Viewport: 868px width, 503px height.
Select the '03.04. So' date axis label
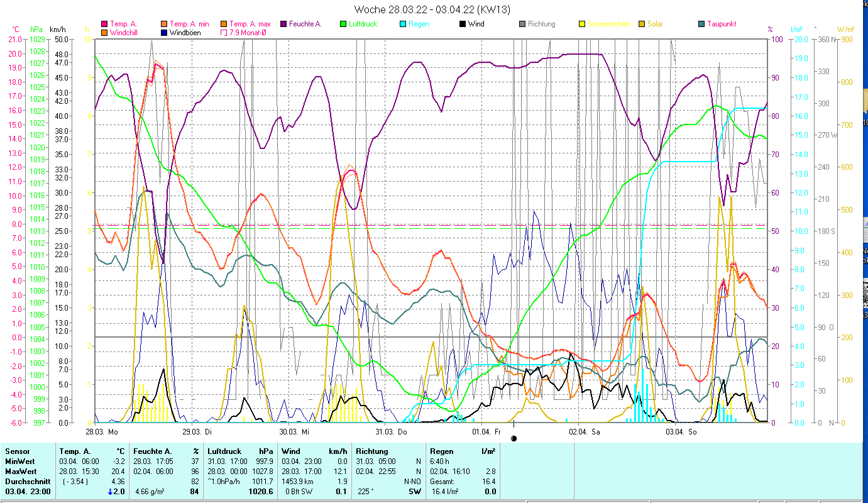click(x=681, y=432)
